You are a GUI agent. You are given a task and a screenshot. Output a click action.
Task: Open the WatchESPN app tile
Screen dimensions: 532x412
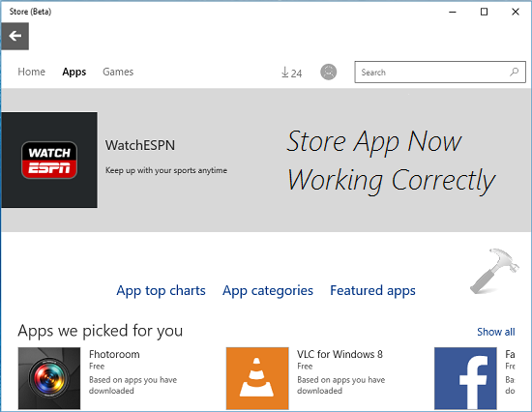pos(49,160)
